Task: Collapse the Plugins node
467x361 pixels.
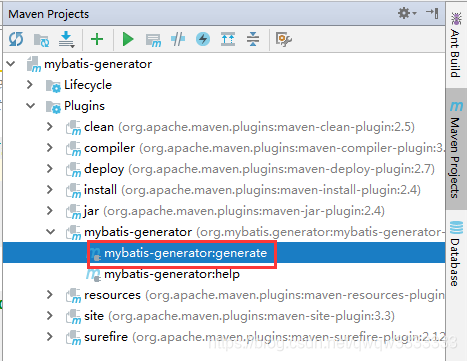Action: [31, 106]
